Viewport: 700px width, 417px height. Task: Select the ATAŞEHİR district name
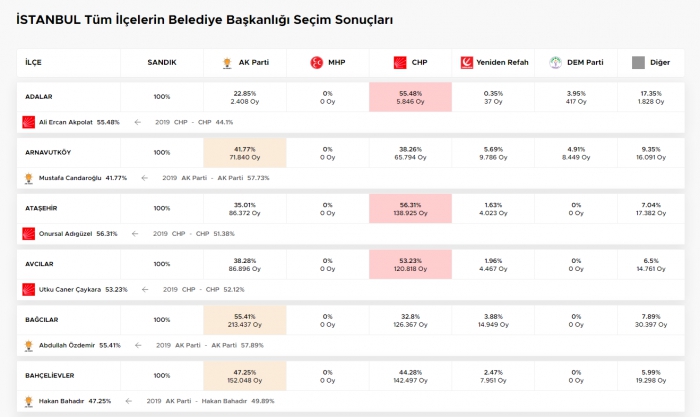tap(43, 208)
